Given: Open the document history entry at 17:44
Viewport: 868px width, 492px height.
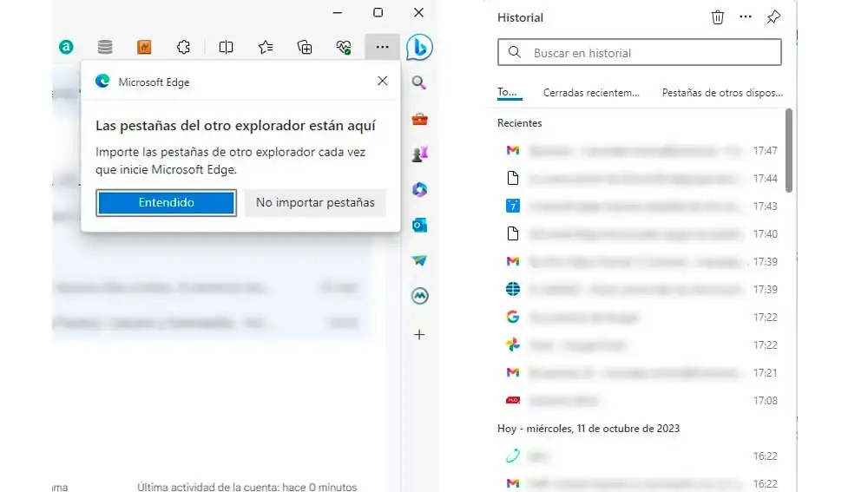Looking at the screenshot, I should (x=640, y=178).
